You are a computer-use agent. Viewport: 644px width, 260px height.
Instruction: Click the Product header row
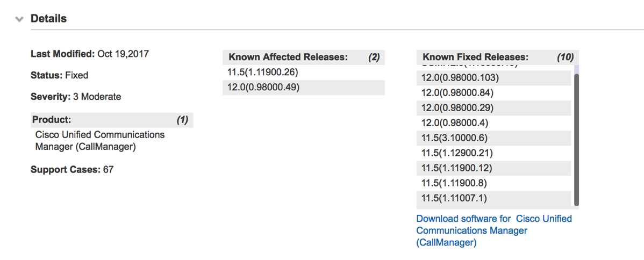111,120
